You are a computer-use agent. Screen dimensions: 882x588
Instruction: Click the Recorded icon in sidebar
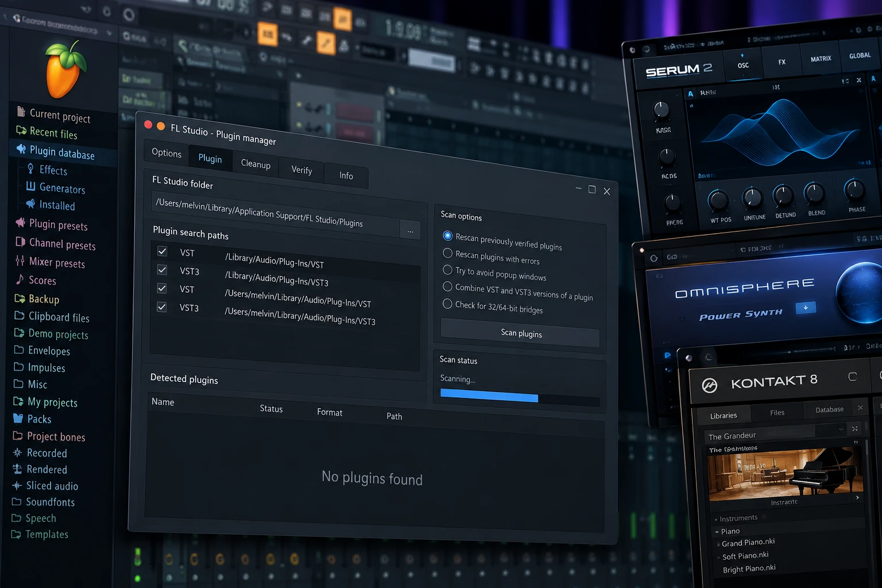(x=18, y=452)
